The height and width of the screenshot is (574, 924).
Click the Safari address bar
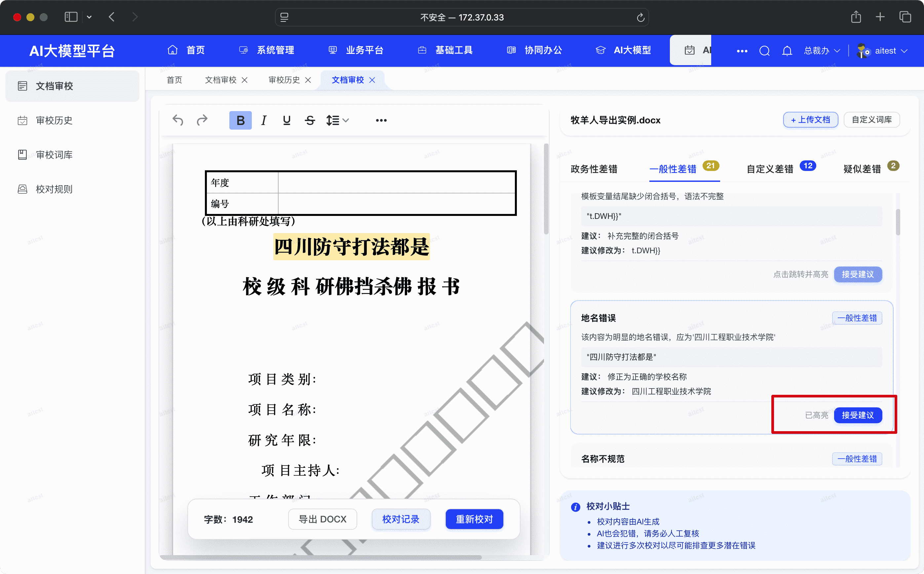pyautogui.click(x=462, y=18)
